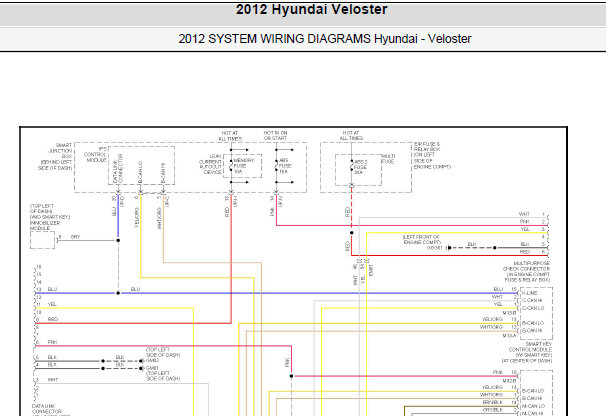Click the 'BRN/BLK' wire label at pin 14
The image size is (606, 416).
(x=492, y=402)
